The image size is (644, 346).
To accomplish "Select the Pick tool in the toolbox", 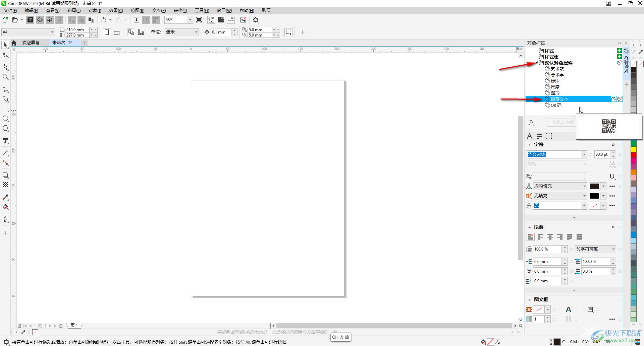I will [x=5, y=45].
